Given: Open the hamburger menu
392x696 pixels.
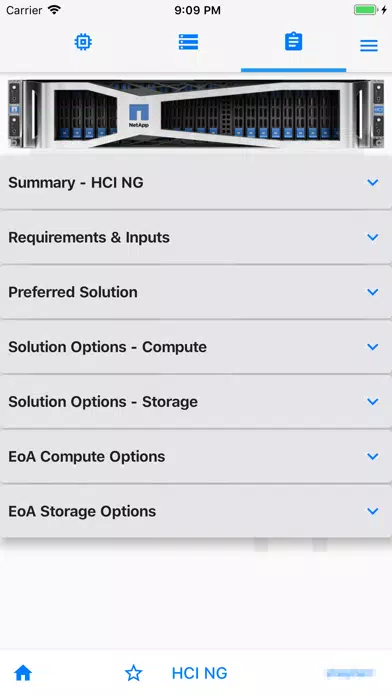Looking at the screenshot, I should [369, 45].
